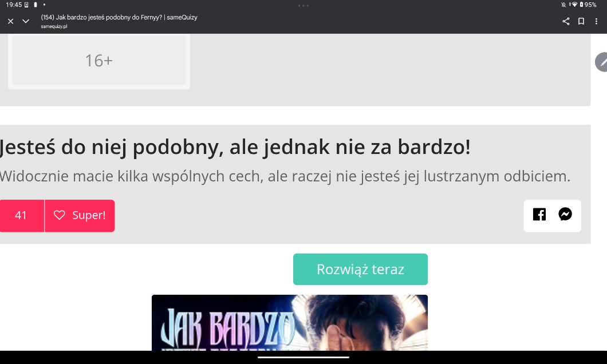
Task: Collapse the tab using the down chevron
Action: [x=26, y=21]
